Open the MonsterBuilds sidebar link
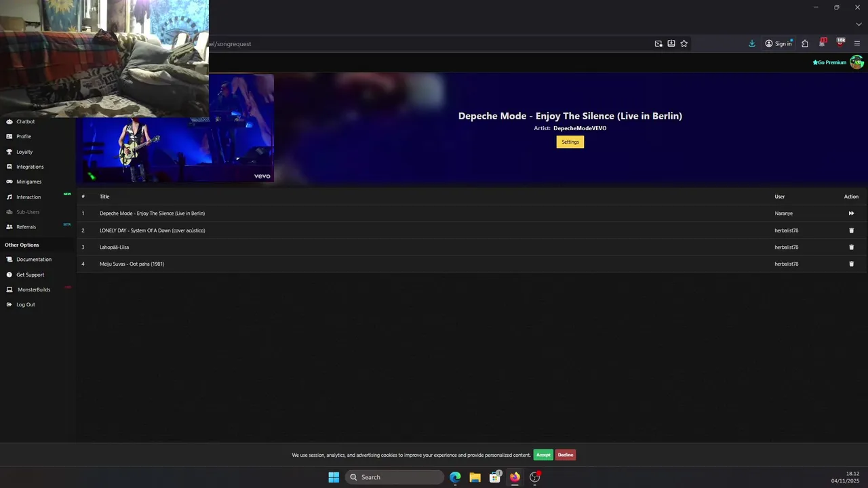Image resolution: width=868 pixels, height=488 pixels. (34, 289)
